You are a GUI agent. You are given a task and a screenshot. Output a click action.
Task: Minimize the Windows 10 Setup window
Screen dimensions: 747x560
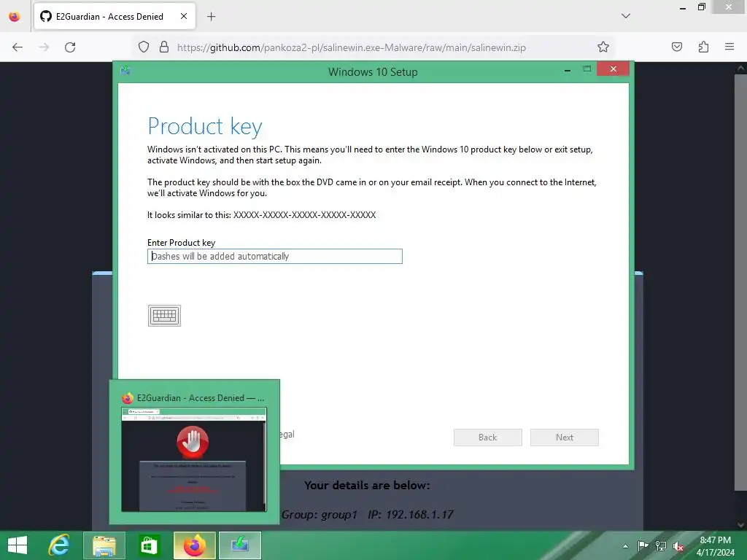pyautogui.click(x=568, y=70)
